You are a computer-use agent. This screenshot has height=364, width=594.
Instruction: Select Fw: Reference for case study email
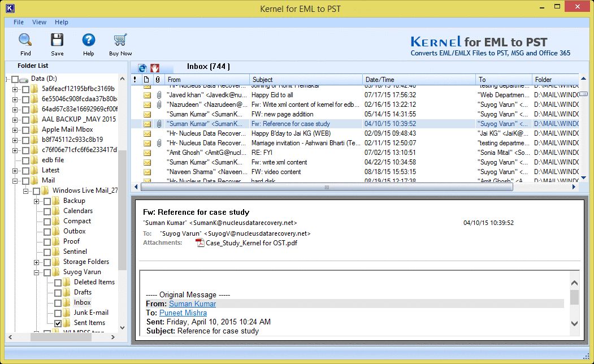(355, 124)
